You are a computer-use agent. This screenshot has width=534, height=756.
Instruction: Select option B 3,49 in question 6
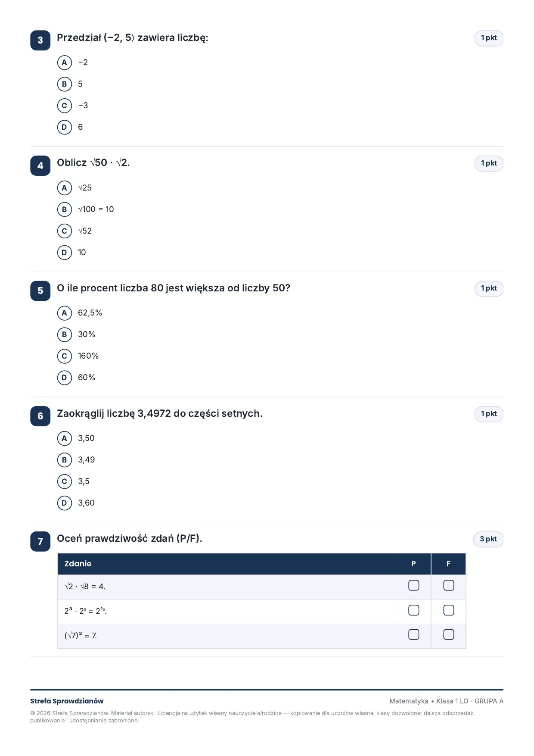[x=65, y=460]
